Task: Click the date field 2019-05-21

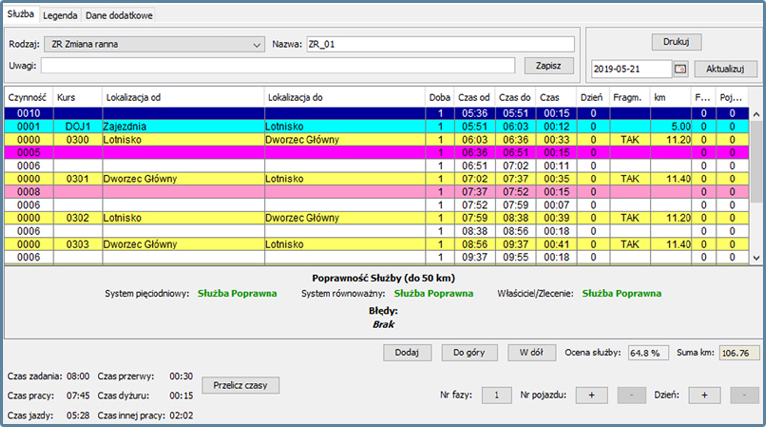Action: 631,69
